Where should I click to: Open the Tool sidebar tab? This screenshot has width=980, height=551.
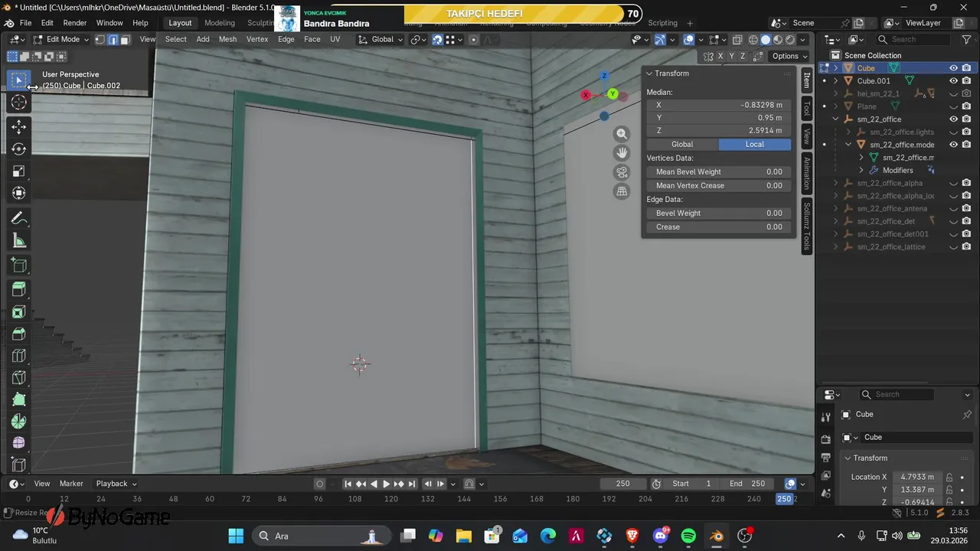pyautogui.click(x=806, y=109)
